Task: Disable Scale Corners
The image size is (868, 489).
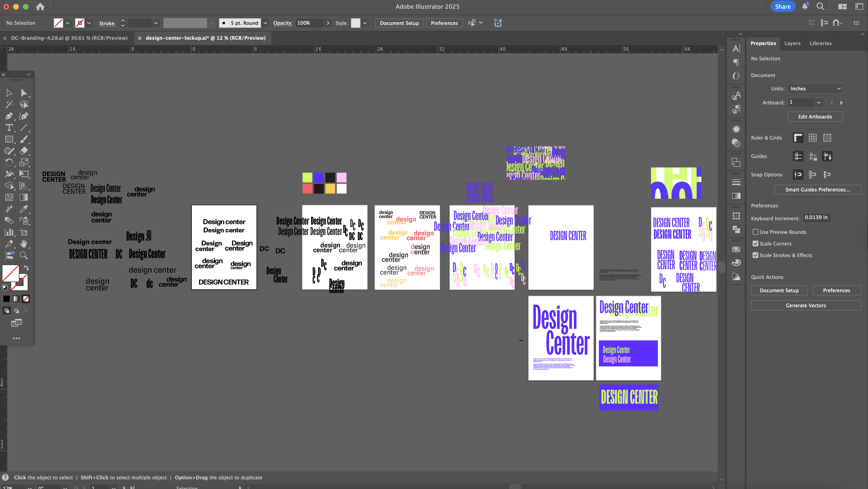Action: coord(756,244)
